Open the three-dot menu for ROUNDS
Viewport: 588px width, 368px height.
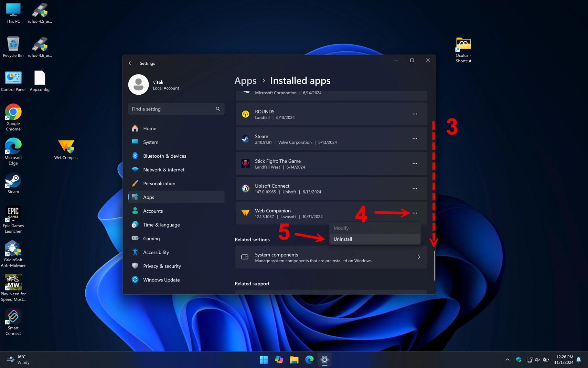point(415,114)
